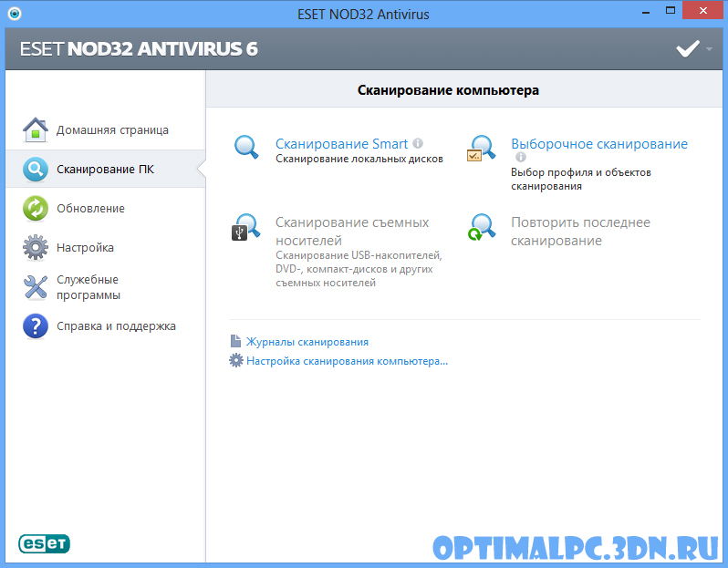
Task: Click the Custom scan magnifier icon
Action: [481, 148]
